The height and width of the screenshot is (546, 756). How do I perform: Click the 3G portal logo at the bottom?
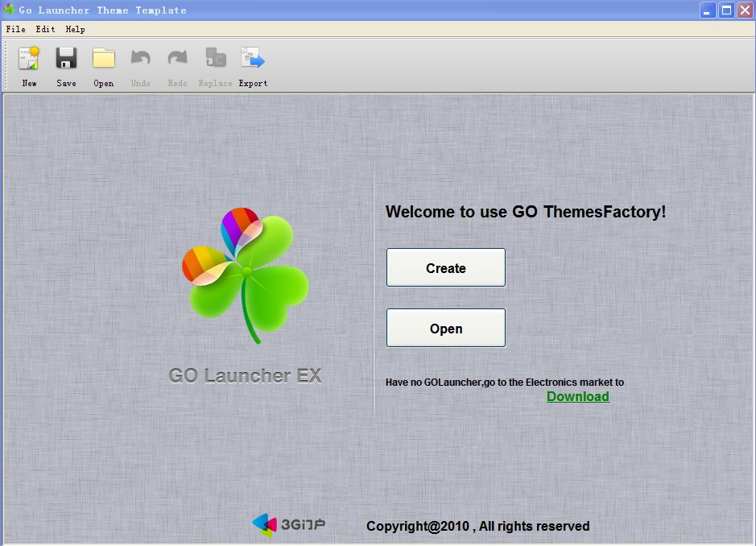288,525
